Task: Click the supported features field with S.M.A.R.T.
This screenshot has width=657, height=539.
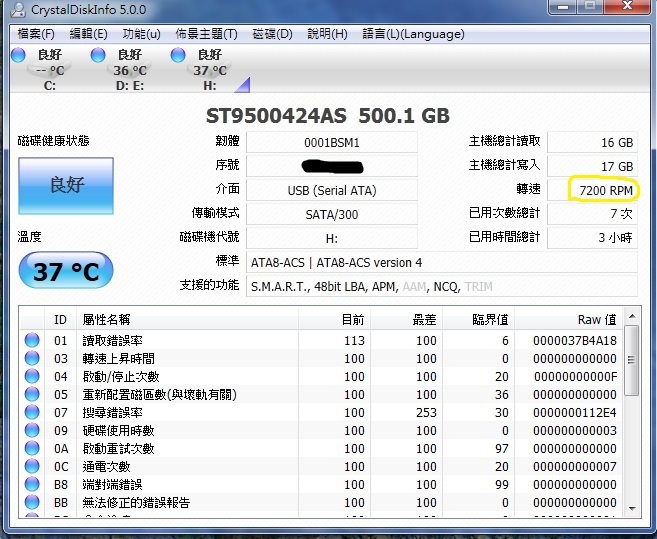Action: [442, 287]
